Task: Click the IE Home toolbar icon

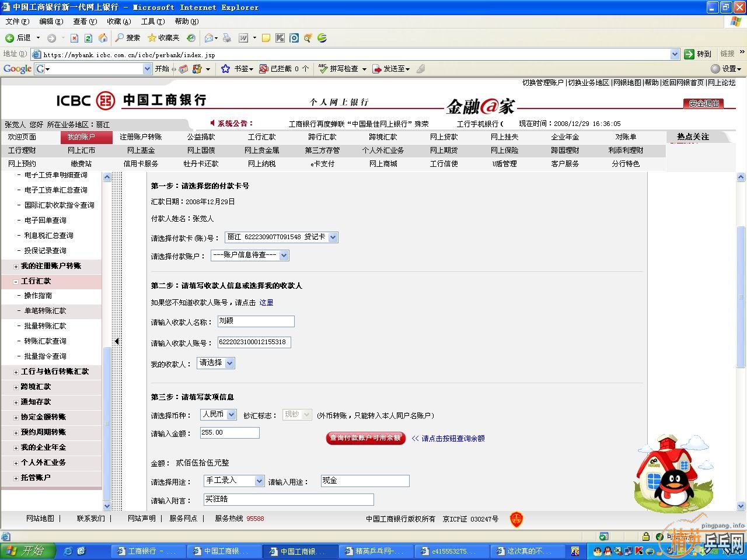Action: point(103,38)
